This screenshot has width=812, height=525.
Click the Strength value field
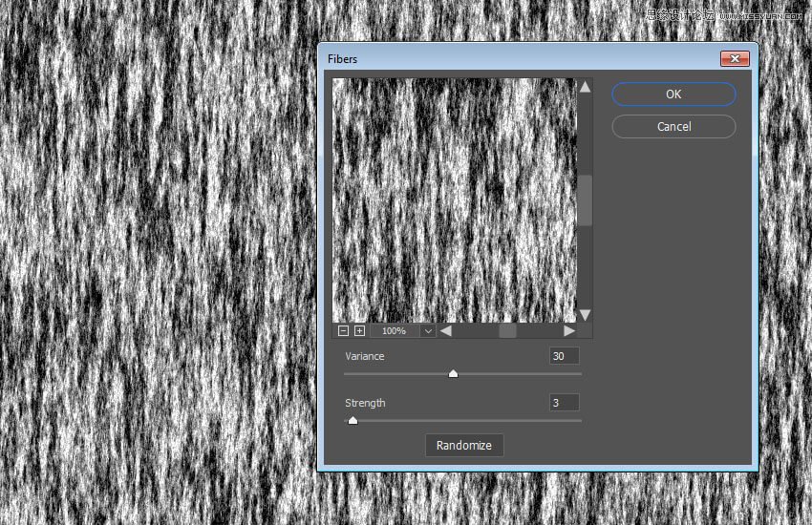point(564,403)
